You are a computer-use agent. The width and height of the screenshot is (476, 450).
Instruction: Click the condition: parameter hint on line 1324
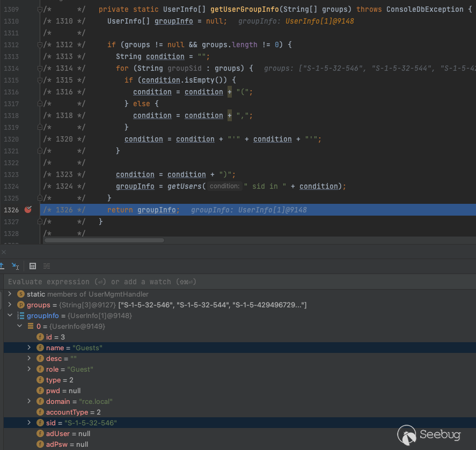225,186
